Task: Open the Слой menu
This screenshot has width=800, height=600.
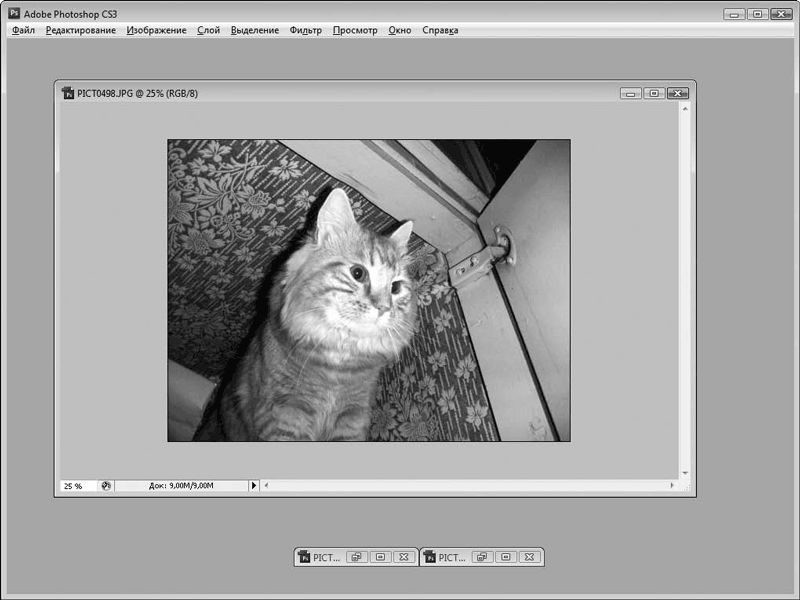Action: click(208, 31)
